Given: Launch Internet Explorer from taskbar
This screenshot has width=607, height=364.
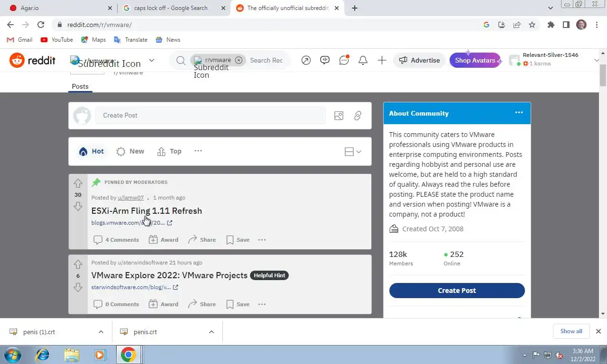Looking at the screenshot, I should pos(43,355).
